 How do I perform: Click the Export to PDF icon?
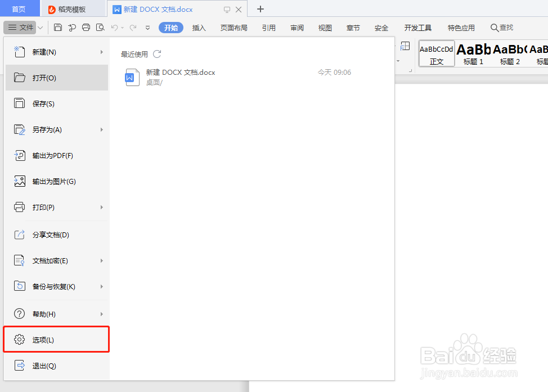pos(19,155)
